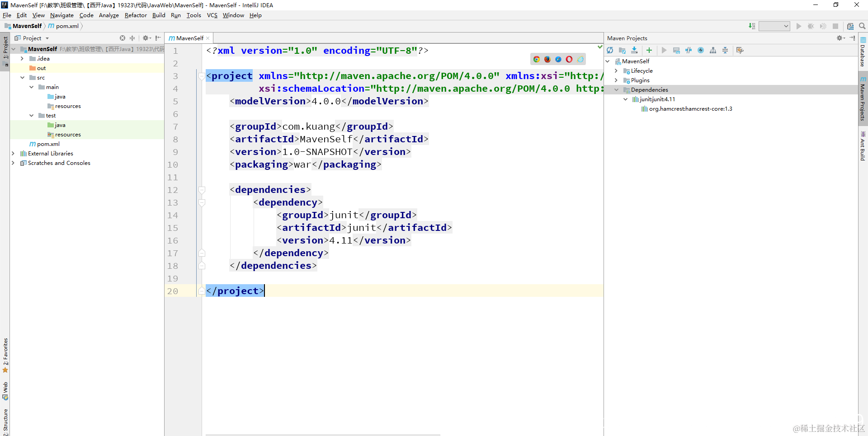Toggle the Database side panel
The image size is (868, 436).
pos(863,52)
